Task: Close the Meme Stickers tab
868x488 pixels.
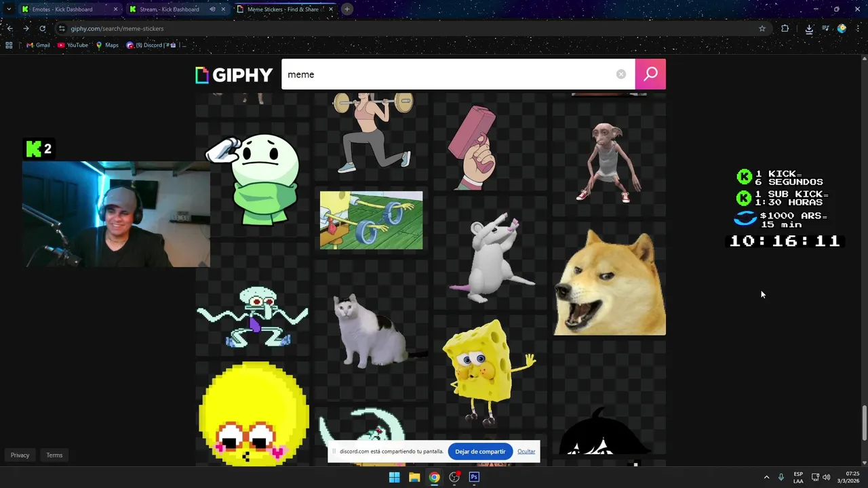Action: click(x=331, y=9)
